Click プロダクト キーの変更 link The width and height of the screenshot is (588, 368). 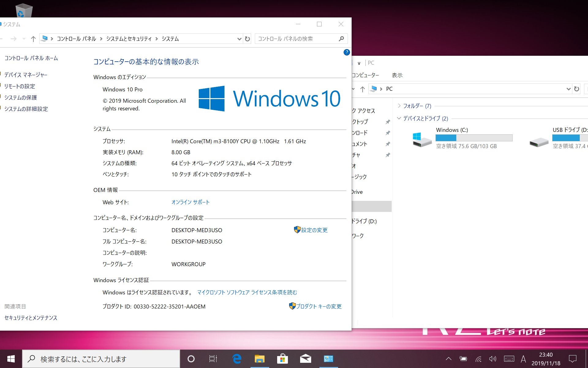(318, 306)
